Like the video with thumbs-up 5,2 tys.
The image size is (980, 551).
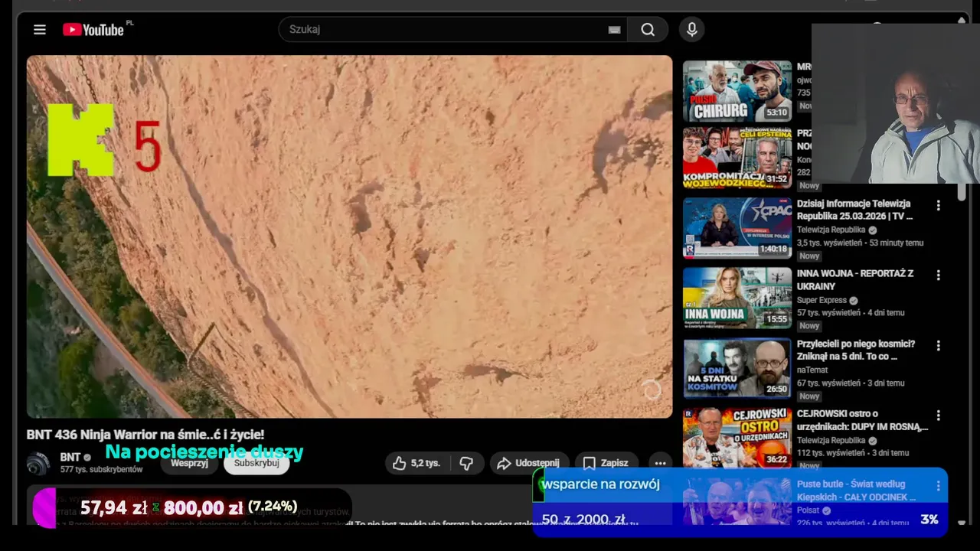(416, 463)
